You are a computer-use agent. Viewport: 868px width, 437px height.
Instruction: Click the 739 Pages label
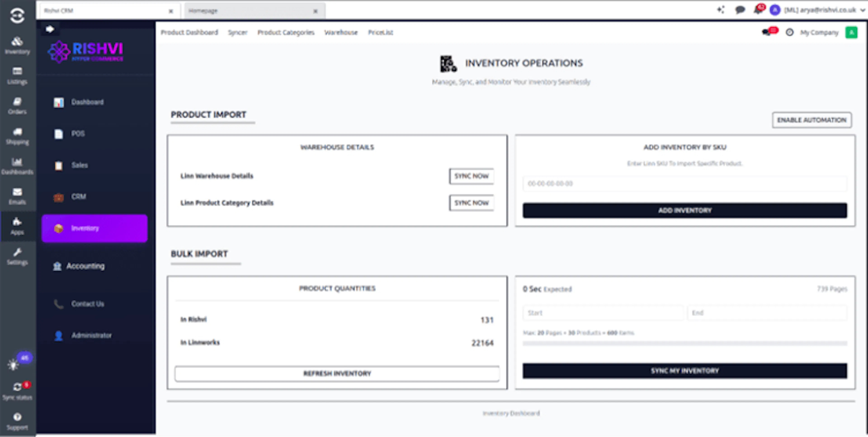pyautogui.click(x=832, y=289)
